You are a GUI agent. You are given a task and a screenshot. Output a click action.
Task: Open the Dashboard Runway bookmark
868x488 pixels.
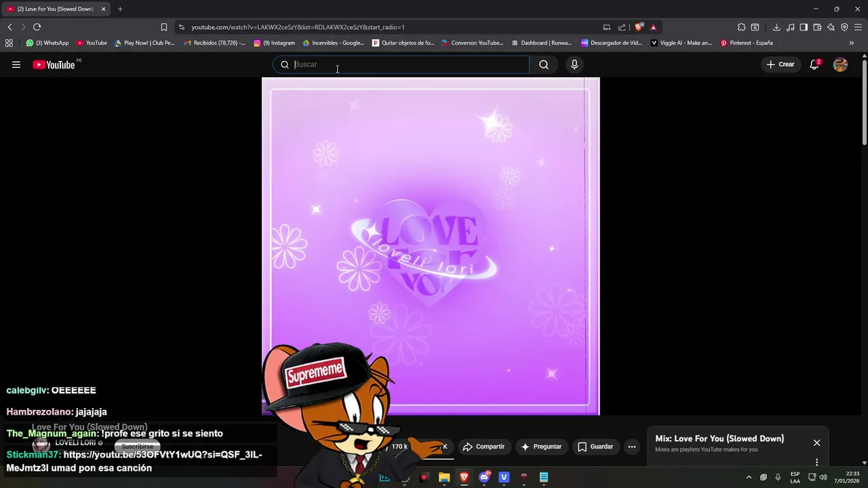[542, 43]
